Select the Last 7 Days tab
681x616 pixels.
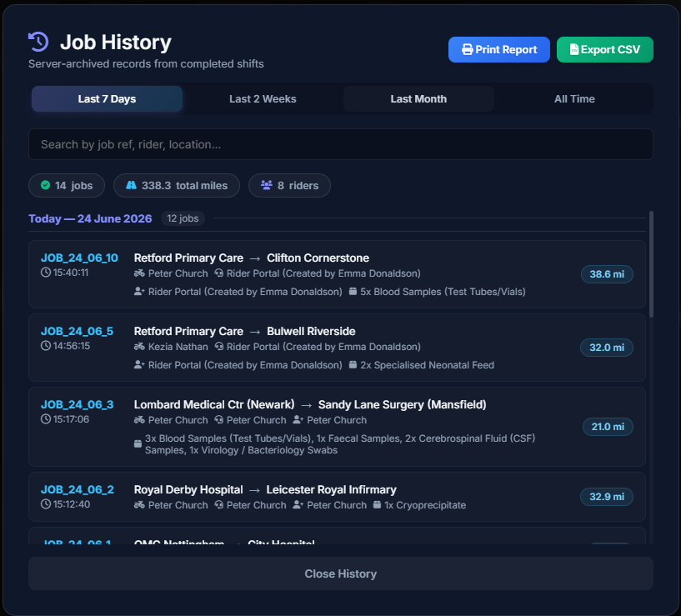(x=107, y=98)
